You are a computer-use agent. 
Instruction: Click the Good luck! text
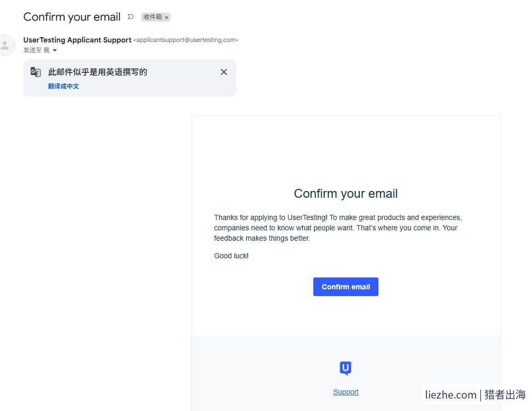pos(232,256)
